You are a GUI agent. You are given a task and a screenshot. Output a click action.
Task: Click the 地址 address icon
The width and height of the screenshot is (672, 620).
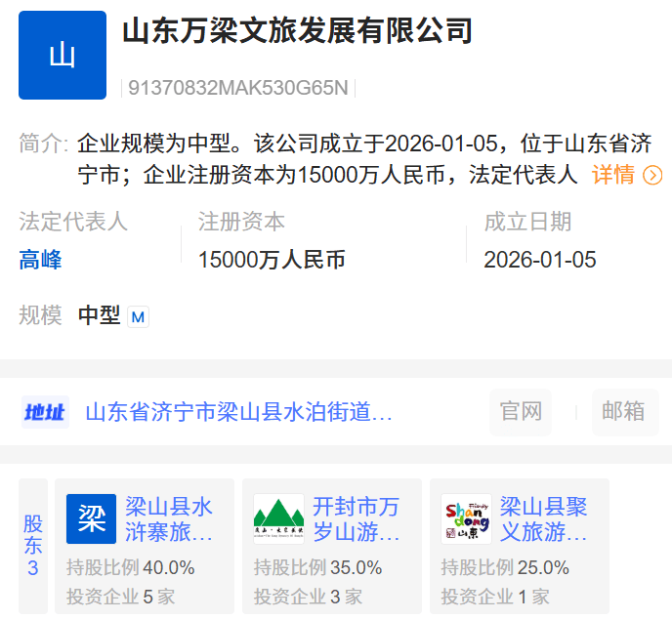45,412
